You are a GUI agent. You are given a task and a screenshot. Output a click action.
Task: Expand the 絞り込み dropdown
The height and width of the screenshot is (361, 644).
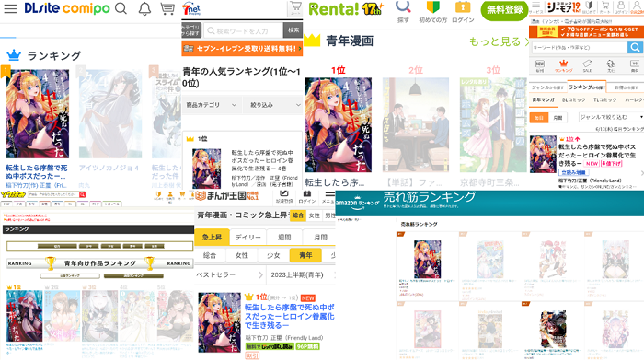coord(273,105)
